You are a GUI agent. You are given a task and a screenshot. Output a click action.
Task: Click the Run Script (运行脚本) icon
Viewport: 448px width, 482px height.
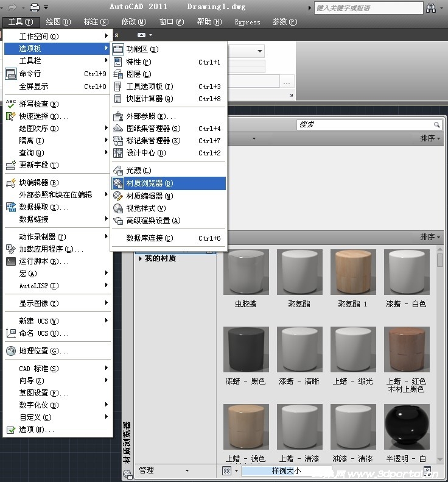coord(11,261)
